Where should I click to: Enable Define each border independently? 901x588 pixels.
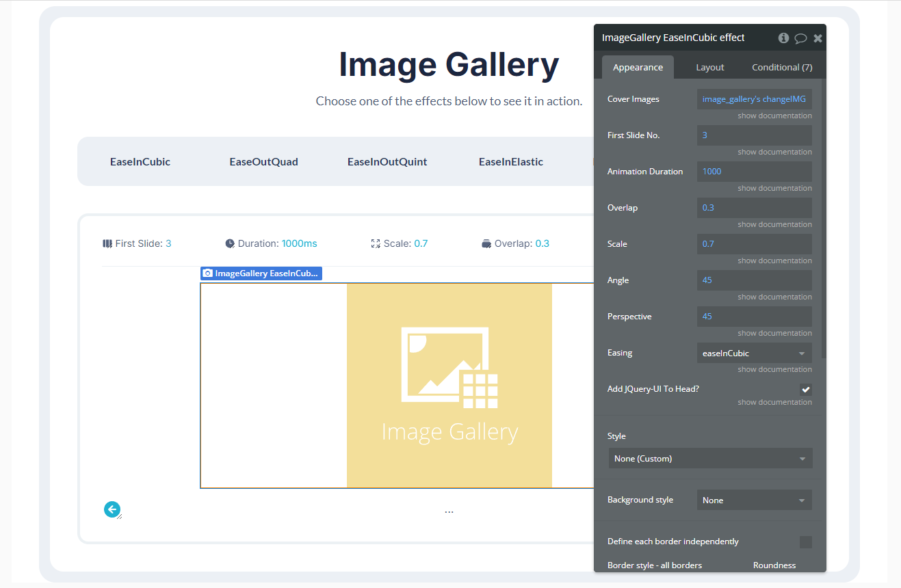click(805, 541)
